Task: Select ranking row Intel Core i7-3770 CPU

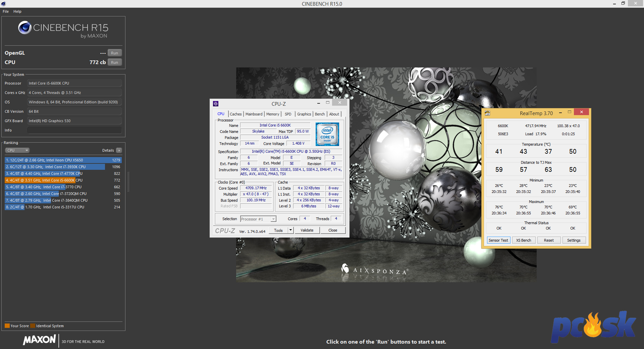Action: click(x=63, y=187)
